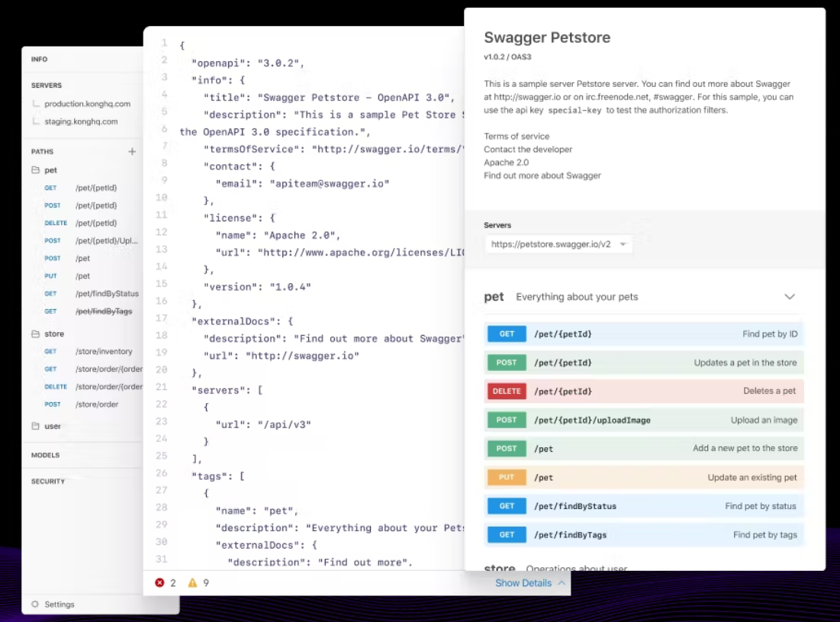Click the pet folder icon

pyautogui.click(x=35, y=170)
